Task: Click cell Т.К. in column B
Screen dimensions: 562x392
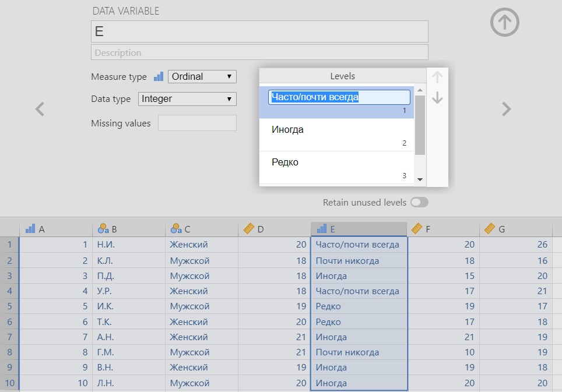Action: (129, 322)
